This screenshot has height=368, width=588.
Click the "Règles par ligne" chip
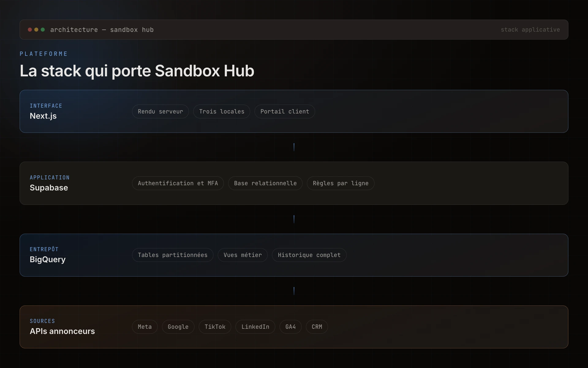(x=341, y=183)
